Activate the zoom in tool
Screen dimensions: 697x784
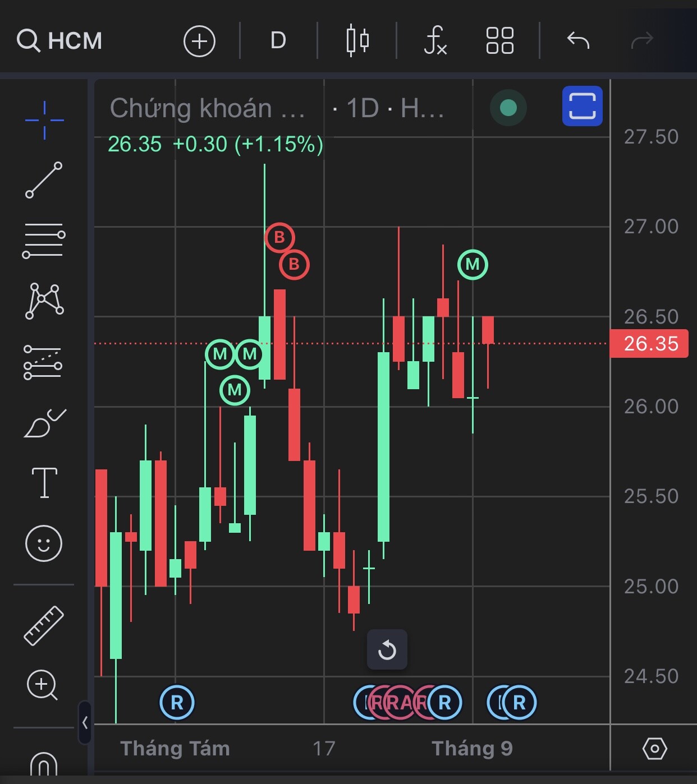(x=43, y=685)
